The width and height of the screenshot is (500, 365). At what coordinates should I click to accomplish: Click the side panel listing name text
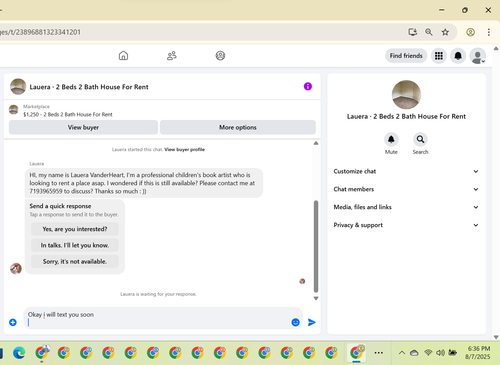pyautogui.click(x=406, y=116)
